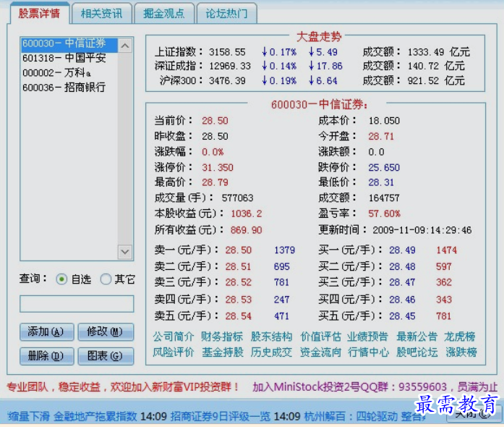Viewport: 504px width, 427px height.
Task: Click the 上证指数 成交额 1333.49 亿元
Action: [439, 52]
